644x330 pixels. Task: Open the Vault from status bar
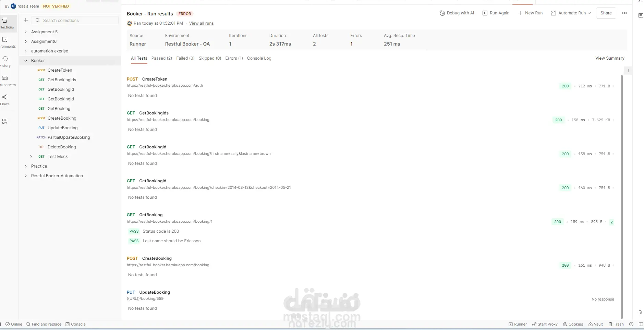[596, 324]
